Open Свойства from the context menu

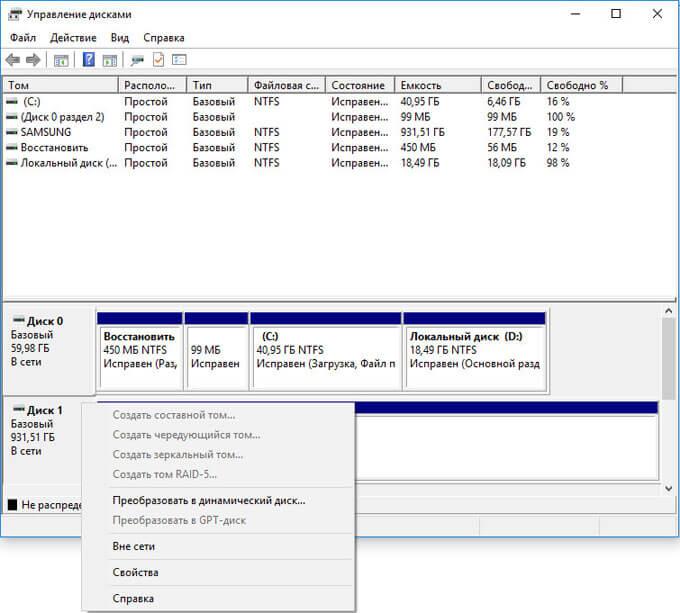tap(136, 572)
